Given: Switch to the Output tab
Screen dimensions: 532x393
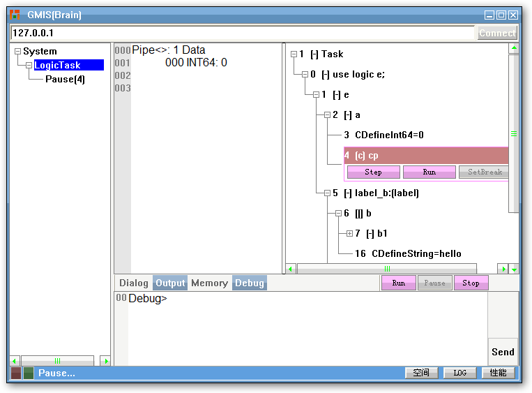Looking at the screenshot, I should 170,283.
